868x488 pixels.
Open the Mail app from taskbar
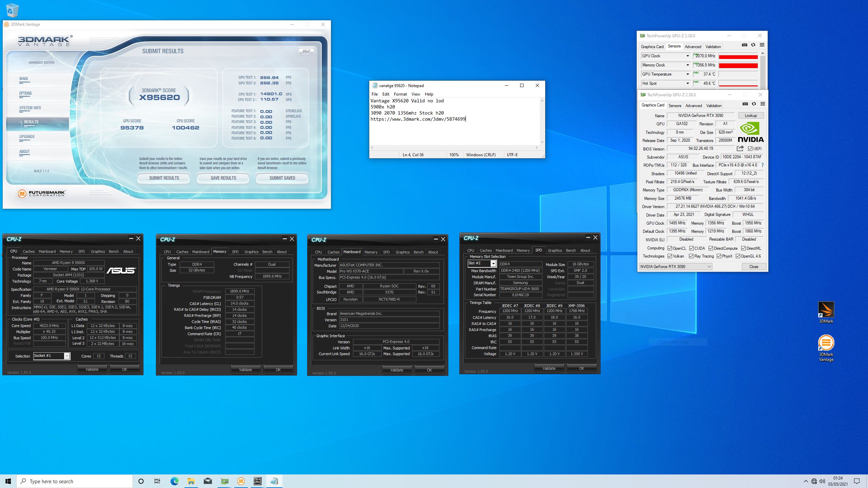pyautogui.click(x=208, y=481)
